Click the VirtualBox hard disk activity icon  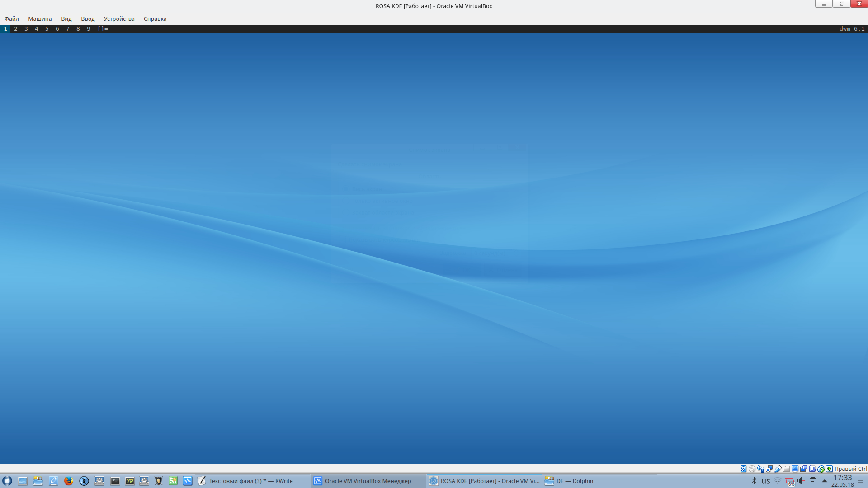(x=743, y=469)
